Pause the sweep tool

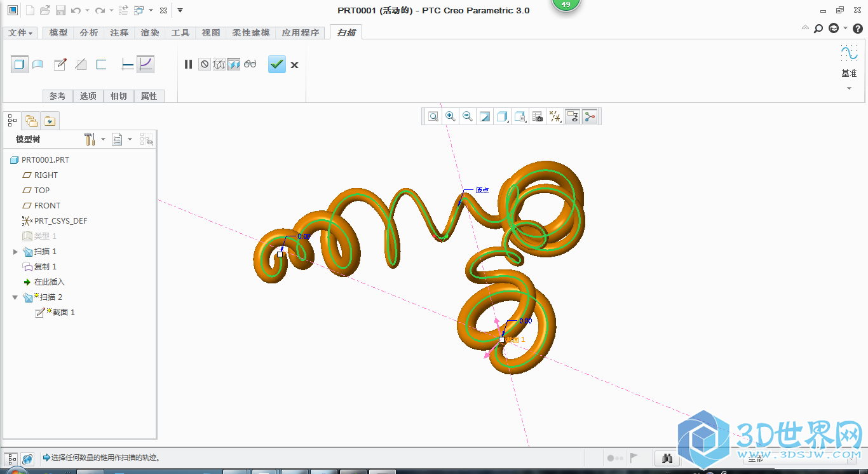pos(188,64)
